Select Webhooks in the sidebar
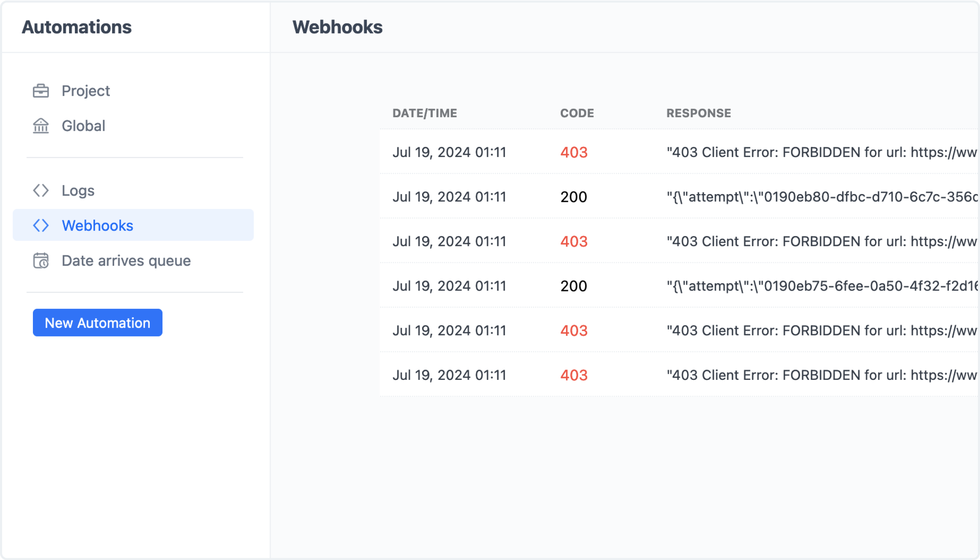 click(98, 225)
